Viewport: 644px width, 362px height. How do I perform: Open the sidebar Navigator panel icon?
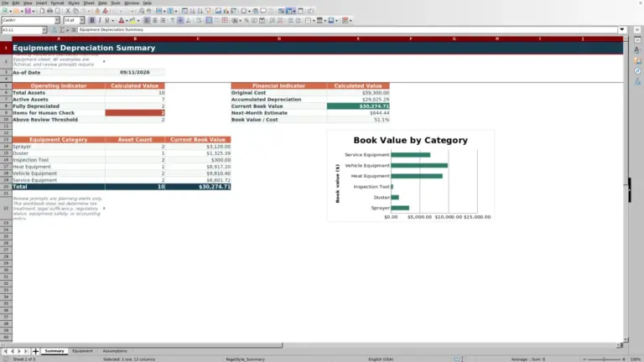637,71
